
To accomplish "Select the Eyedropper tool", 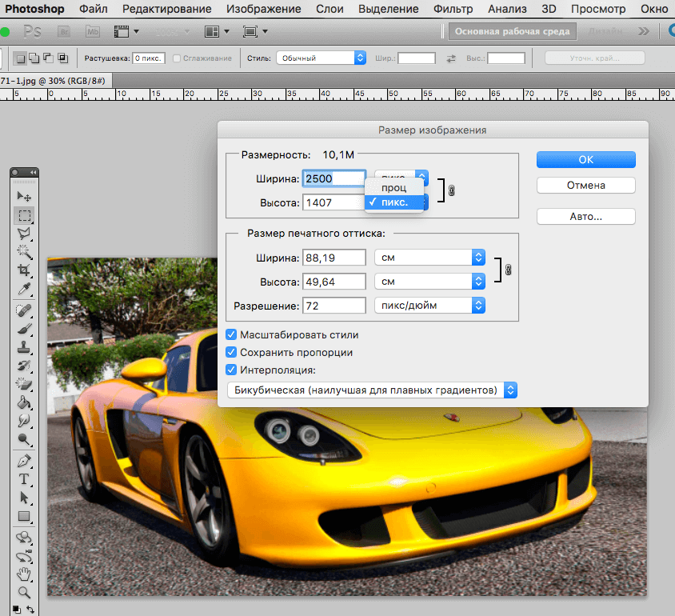I will 25,289.
